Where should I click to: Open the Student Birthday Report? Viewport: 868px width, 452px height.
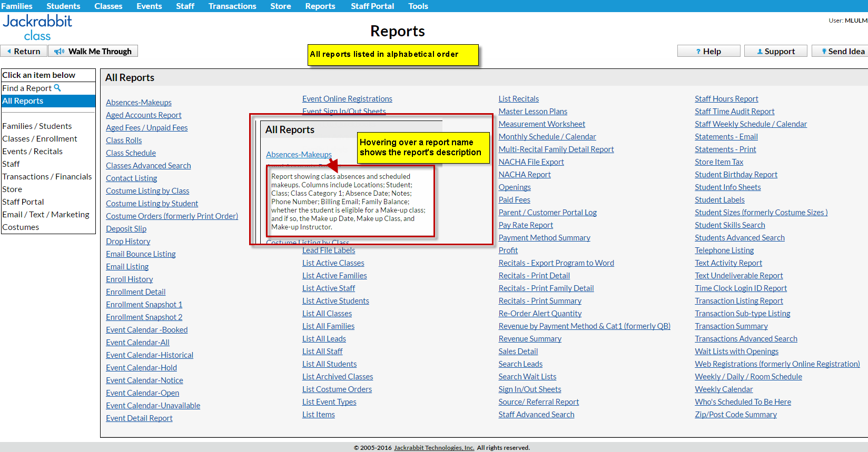pos(736,175)
